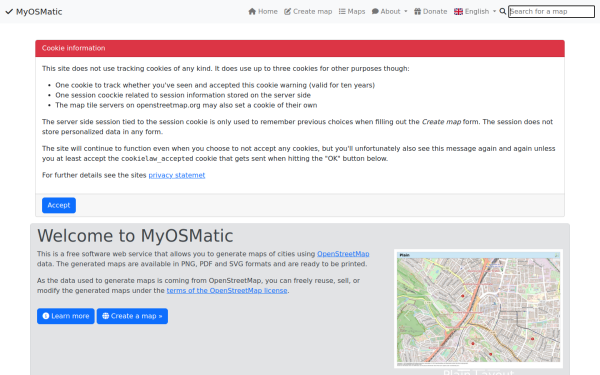Expand the About dropdown caret
600x375 pixels.
click(406, 11)
